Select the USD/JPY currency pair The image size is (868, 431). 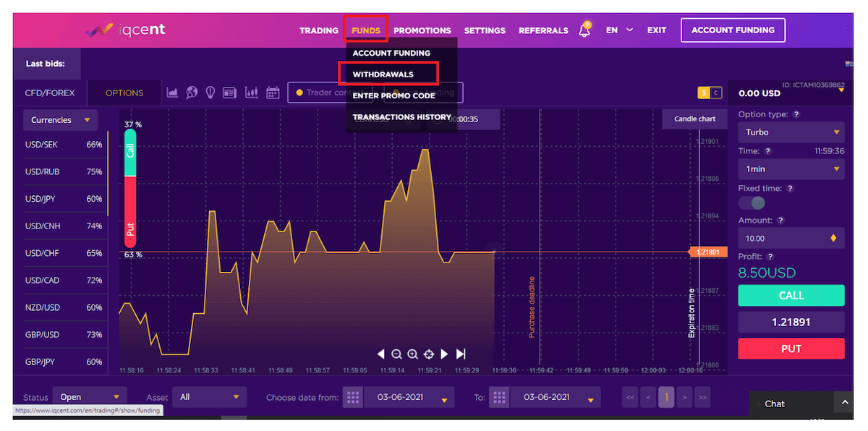click(x=64, y=199)
